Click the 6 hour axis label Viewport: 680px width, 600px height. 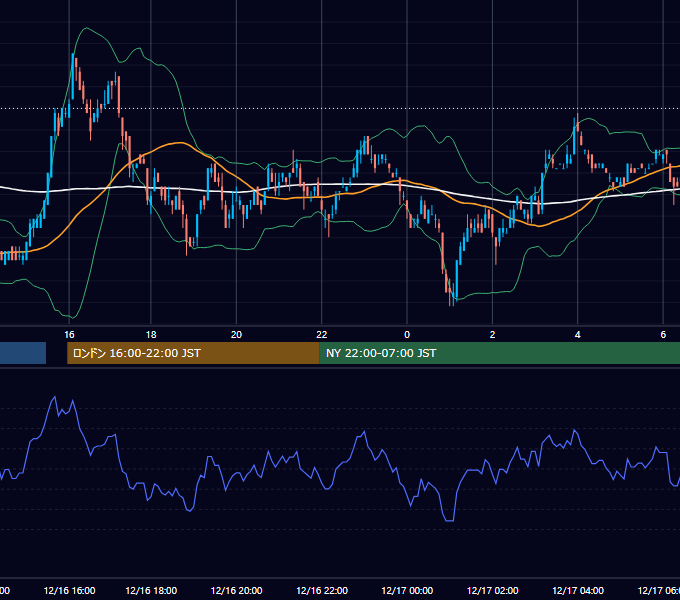(x=663, y=335)
